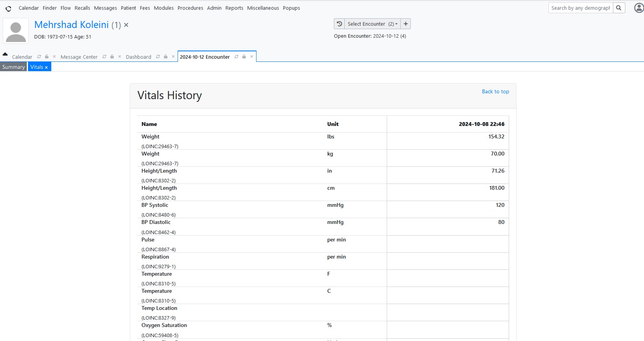Close the Dashboard tab
The image size is (644, 341).
pos(173,57)
